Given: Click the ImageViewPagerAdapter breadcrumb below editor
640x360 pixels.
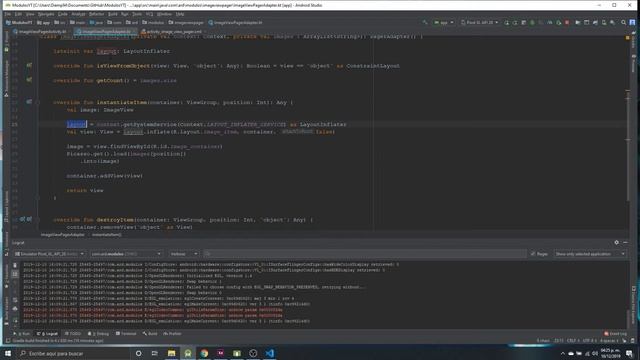Looking at the screenshot, I should [62, 235].
